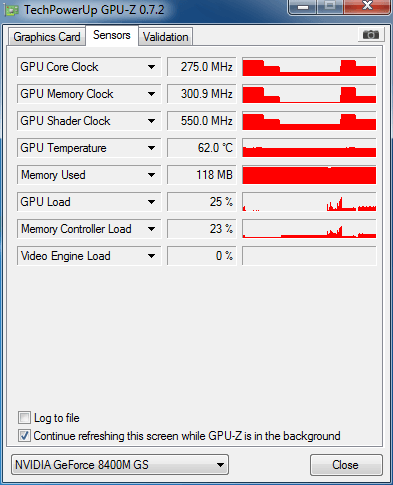The image size is (393, 485).
Task: Minimize the GPU-Z window
Action: pyautogui.click(x=303, y=7)
